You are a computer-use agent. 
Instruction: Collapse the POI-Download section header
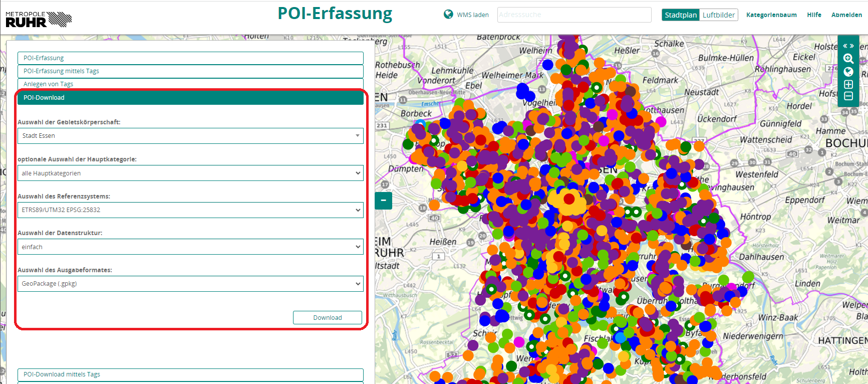(190, 98)
